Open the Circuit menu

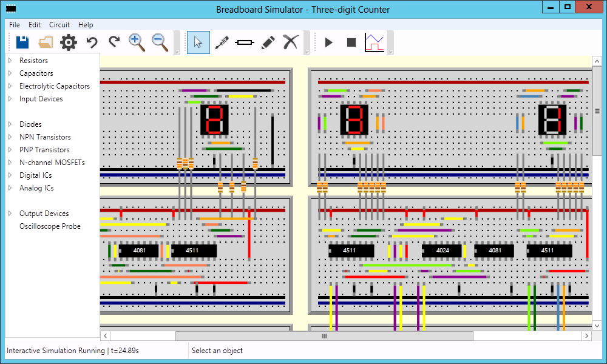coord(59,25)
